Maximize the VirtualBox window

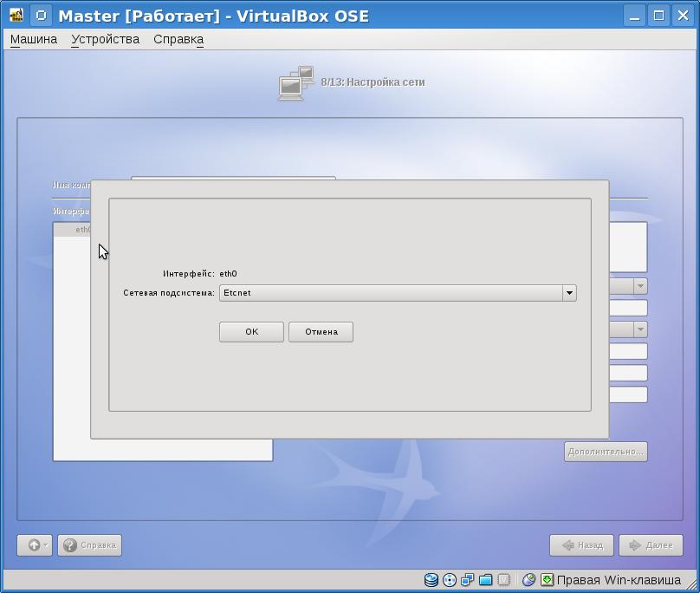pos(658,16)
